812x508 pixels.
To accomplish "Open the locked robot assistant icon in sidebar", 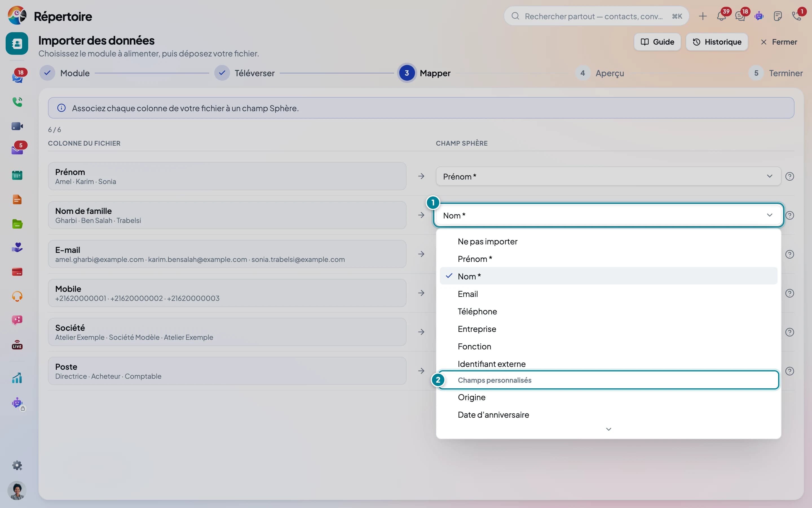I will [x=17, y=403].
